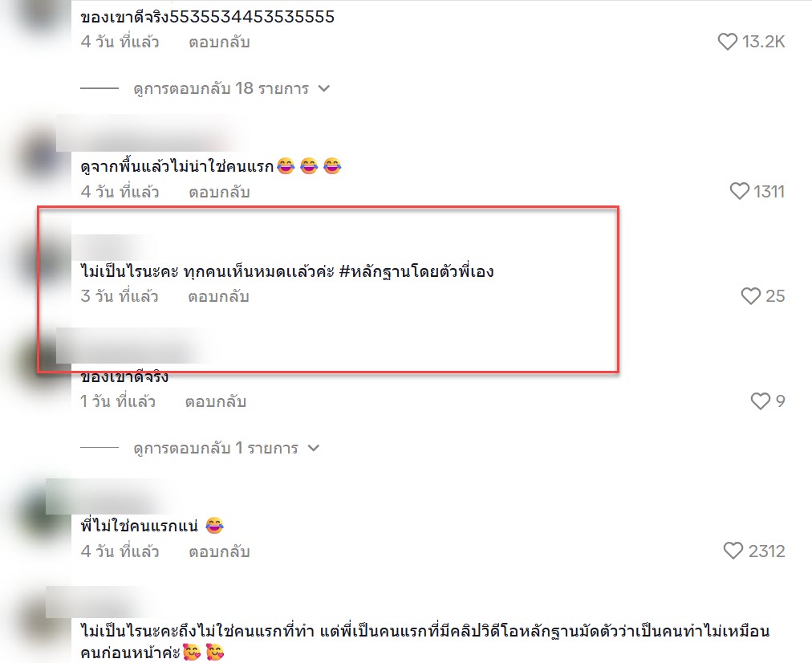Click chevron next to 18 รายการ
The height and width of the screenshot is (663, 812).
click(324, 88)
